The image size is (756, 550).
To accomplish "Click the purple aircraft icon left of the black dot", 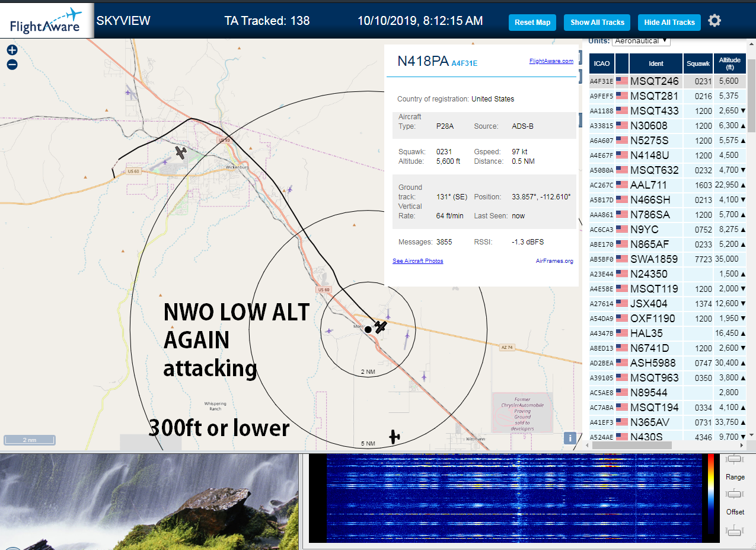I will point(328,330).
